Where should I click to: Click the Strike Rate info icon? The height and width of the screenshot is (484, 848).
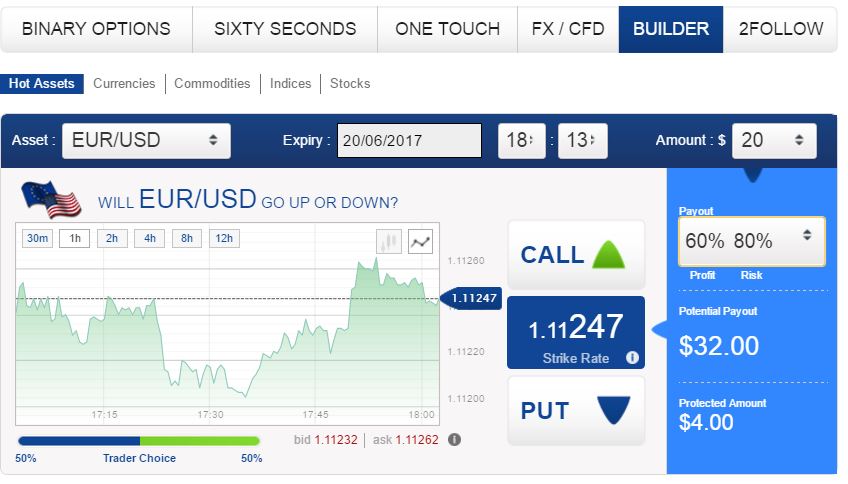(632, 357)
